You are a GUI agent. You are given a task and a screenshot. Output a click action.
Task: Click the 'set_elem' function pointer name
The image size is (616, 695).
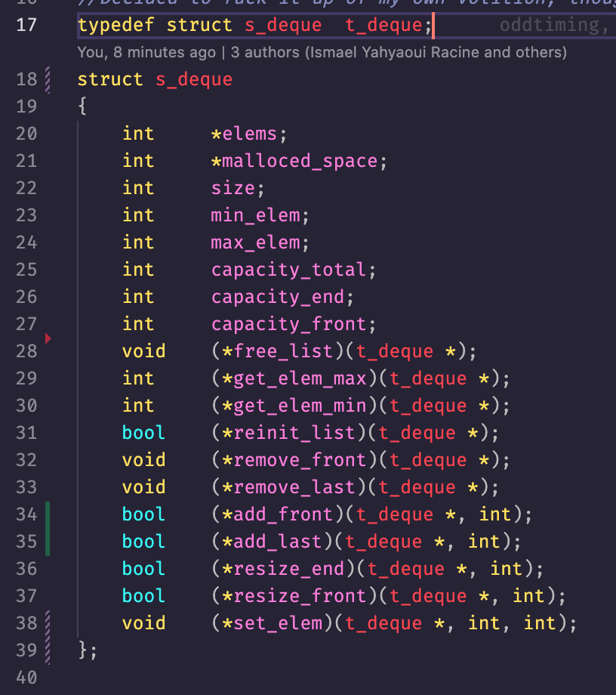pyautogui.click(x=277, y=623)
